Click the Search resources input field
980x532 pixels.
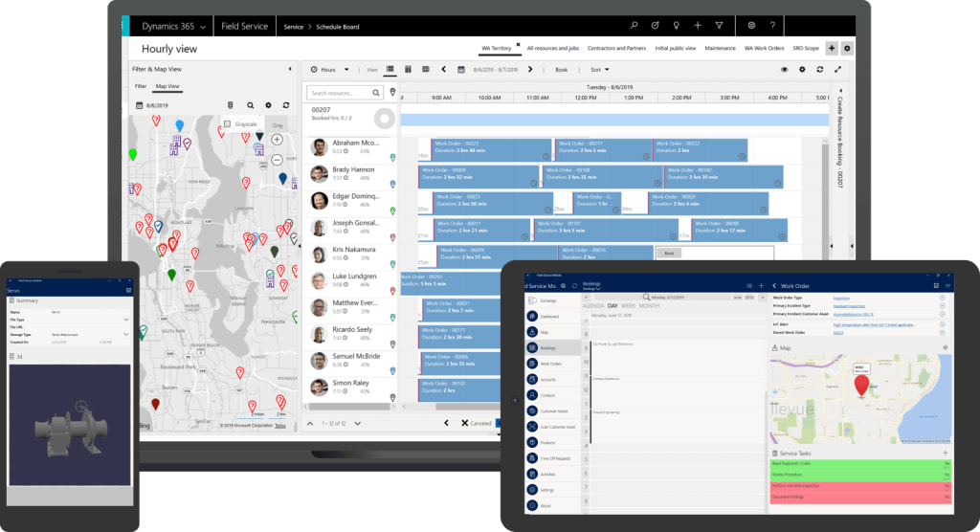click(x=345, y=93)
